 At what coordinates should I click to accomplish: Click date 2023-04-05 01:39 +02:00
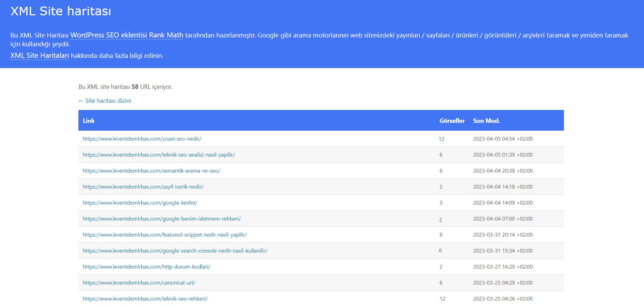point(503,155)
